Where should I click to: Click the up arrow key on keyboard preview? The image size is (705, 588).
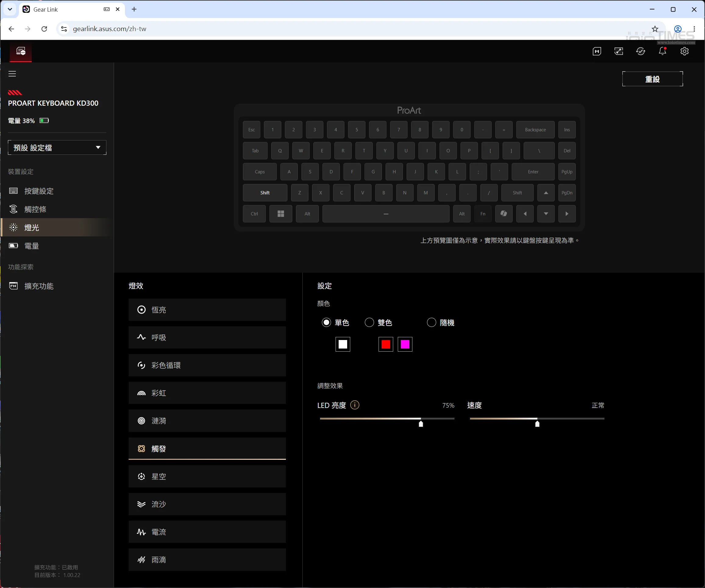[546, 193]
